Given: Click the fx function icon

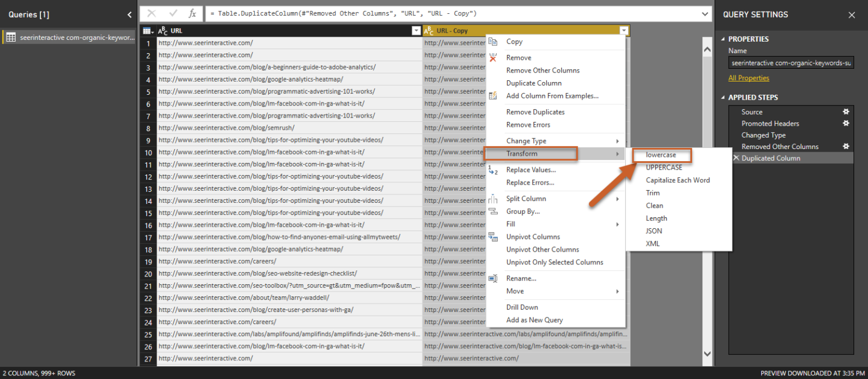Looking at the screenshot, I should tap(192, 13).
